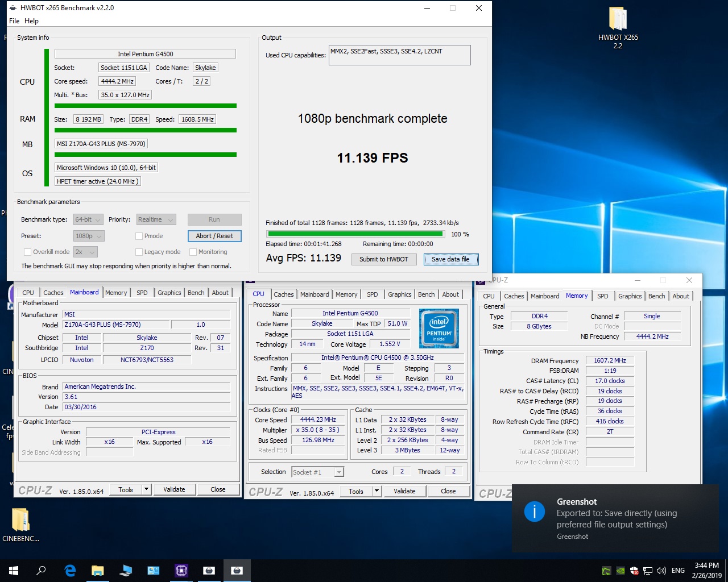This screenshot has width=728, height=582.
Task: Open the Selection Socket #1 dropdown
Action: (317, 472)
